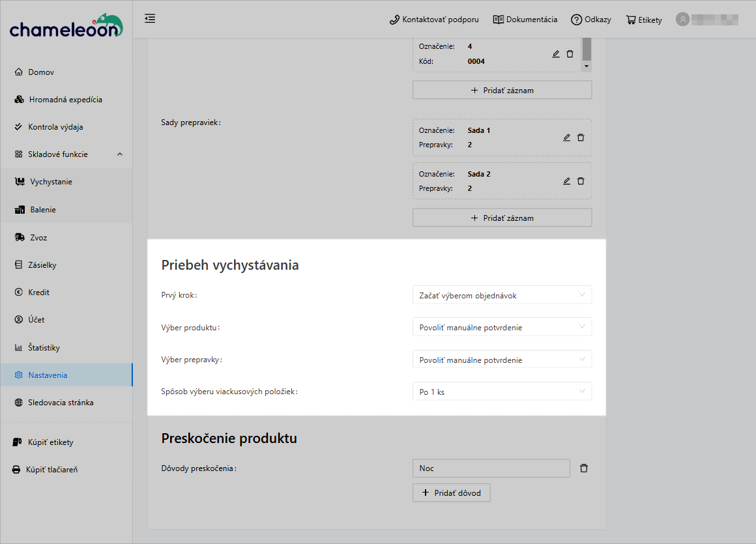View Štatistiky from the sidebar
The height and width of the screenshot is (544, 756).
[44, 347]
